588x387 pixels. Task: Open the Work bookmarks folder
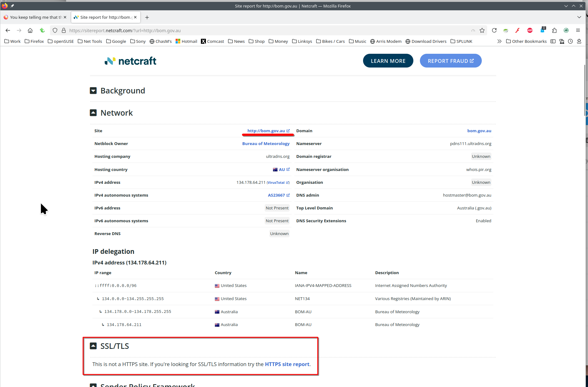[12, 41]
